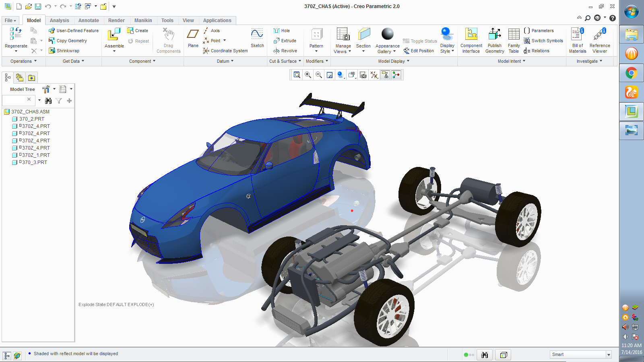
Task: Click Zoom Out in graphics toolbar
Action: 319,75
